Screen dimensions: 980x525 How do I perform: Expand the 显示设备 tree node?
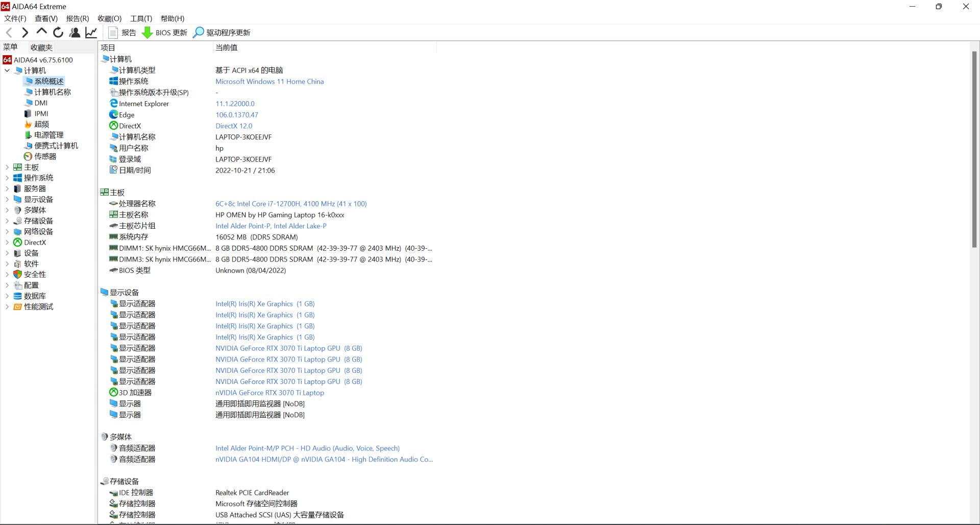pyautogui.click(x=7, y=199)
